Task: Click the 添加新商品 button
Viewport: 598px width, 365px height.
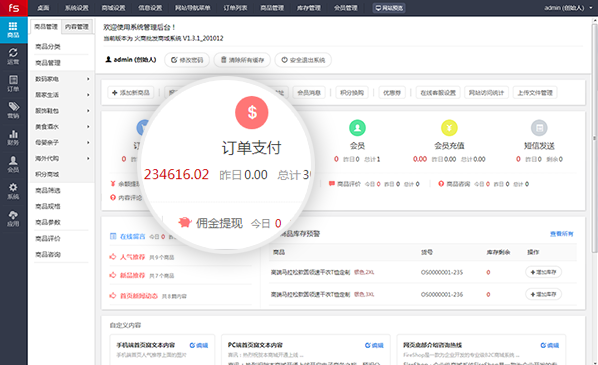Action: tap(131, 92)
